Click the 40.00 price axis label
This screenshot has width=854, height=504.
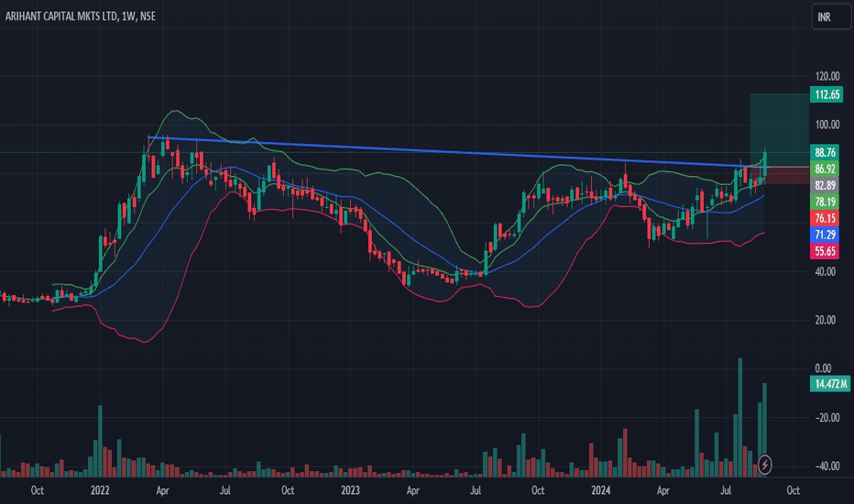[825, 271]
